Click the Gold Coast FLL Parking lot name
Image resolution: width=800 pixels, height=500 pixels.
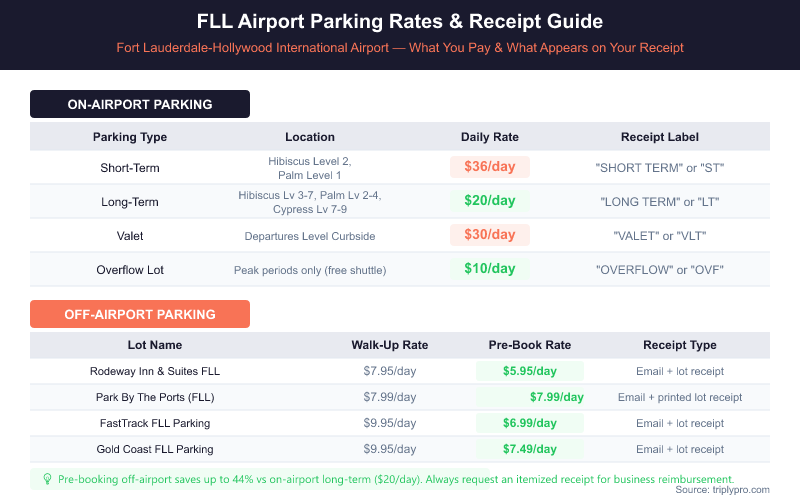pyautogui.click(x=155, y=449)
